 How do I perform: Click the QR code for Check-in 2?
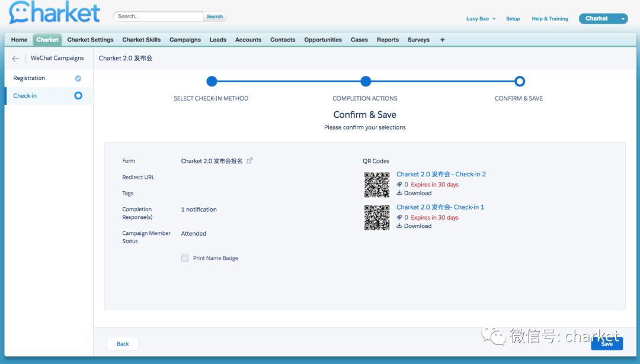376,184
